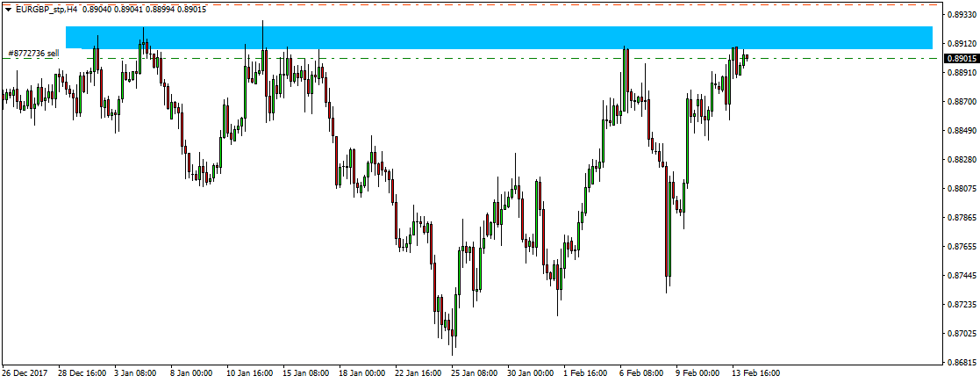The image size is (980, 383).
Task: Click the 28 Dec 16:00 time label
Action: click(x=83, y=373)
